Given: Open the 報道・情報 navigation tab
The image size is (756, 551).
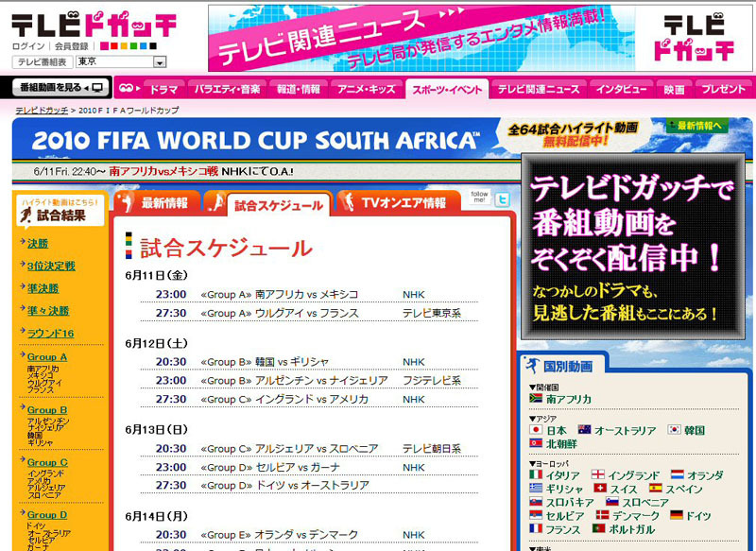Looking at the screenshot, I should (298, 89).
